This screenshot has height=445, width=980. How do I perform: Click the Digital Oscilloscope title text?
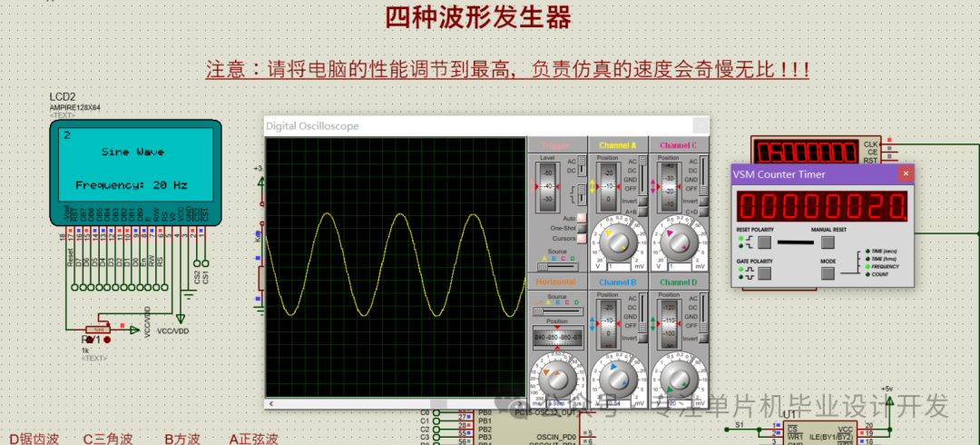[x=312, y=126]
